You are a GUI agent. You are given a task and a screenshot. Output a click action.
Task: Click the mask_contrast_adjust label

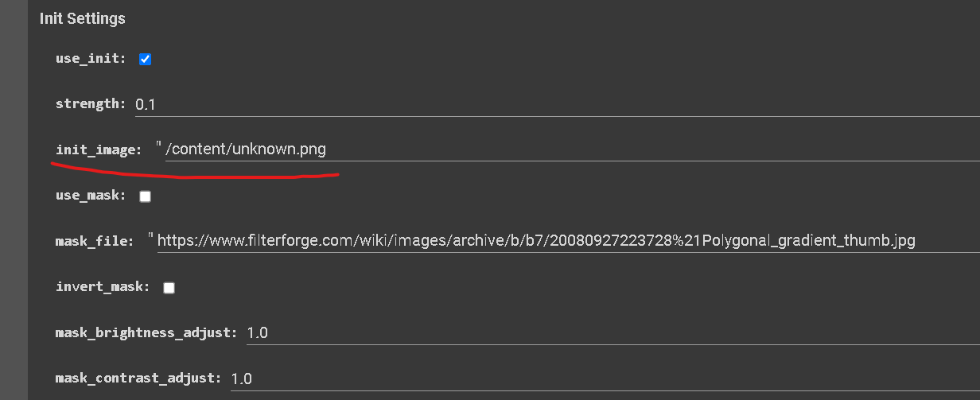point(138,379)
